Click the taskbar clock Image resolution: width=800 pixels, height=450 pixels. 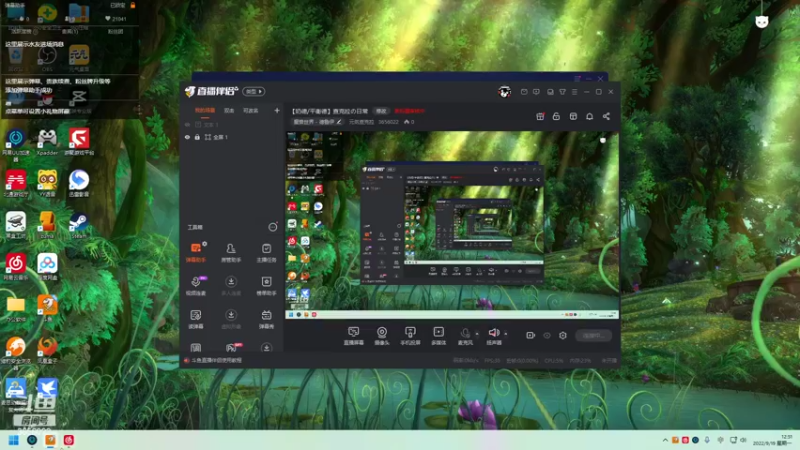(x=772, y=440)
